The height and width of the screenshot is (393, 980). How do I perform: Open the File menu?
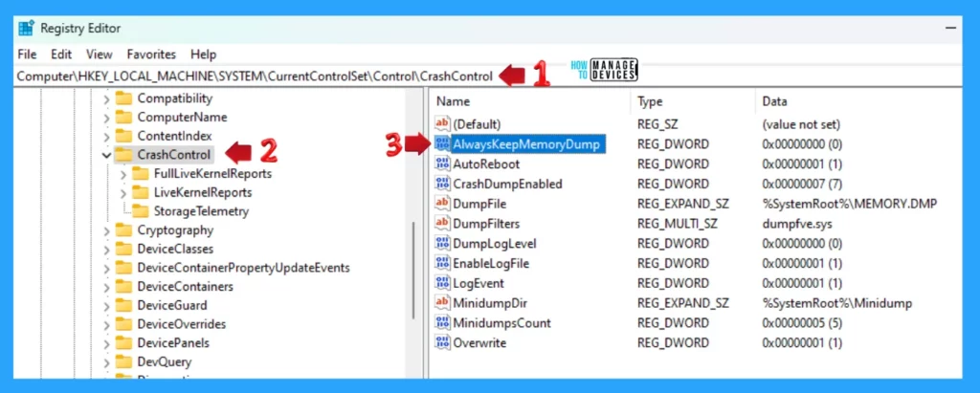(27, 55)
